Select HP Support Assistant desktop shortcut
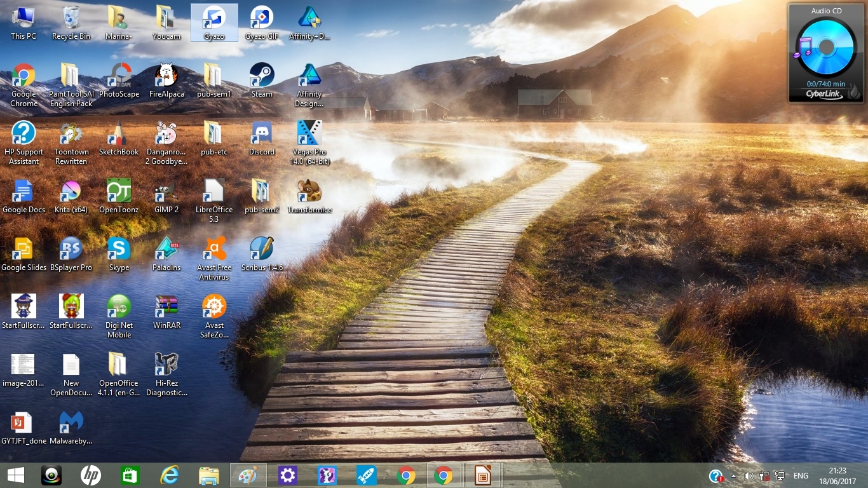The image size is (868, 488). (x=24, y=143)
